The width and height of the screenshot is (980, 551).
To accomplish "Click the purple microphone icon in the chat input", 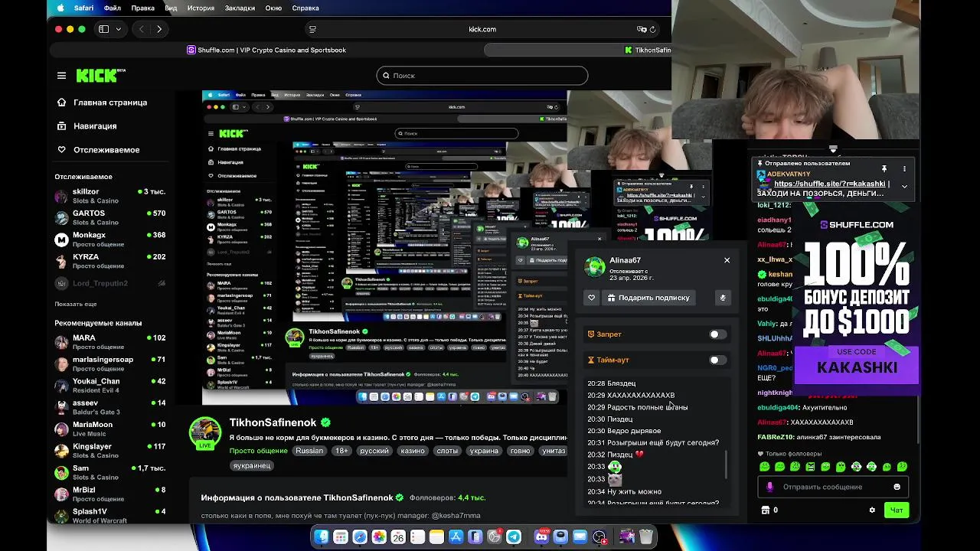I will [769, 487].
